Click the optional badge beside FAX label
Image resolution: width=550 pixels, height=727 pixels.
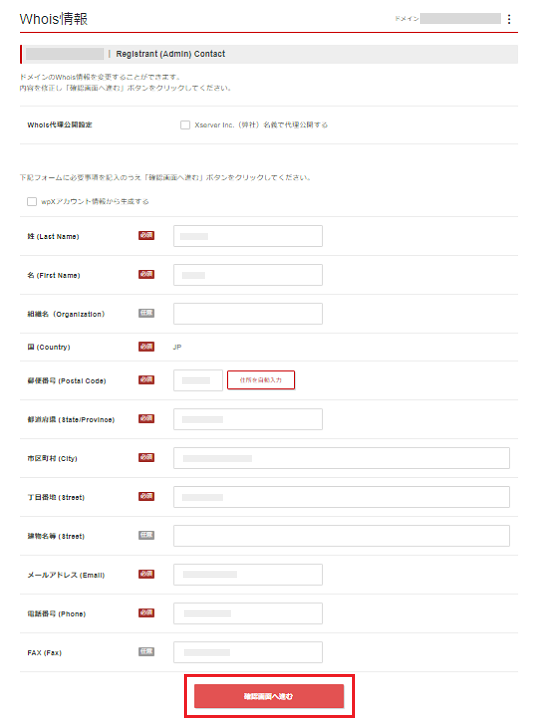(x=147, y=652)
